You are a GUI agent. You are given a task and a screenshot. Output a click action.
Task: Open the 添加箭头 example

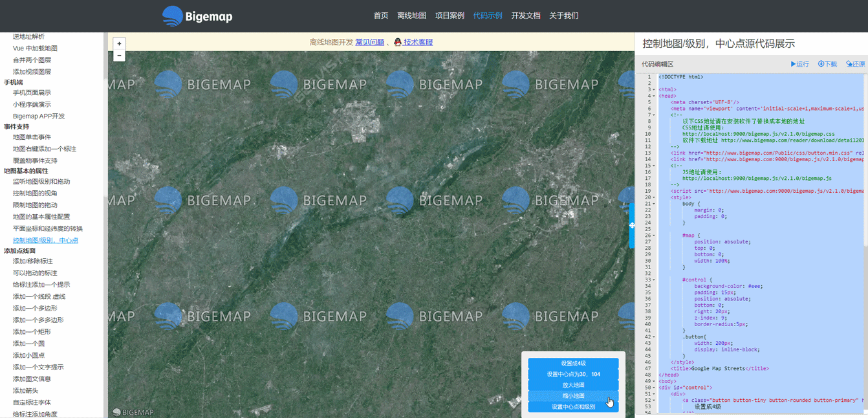pyautogui.click(x=25, y=391)
